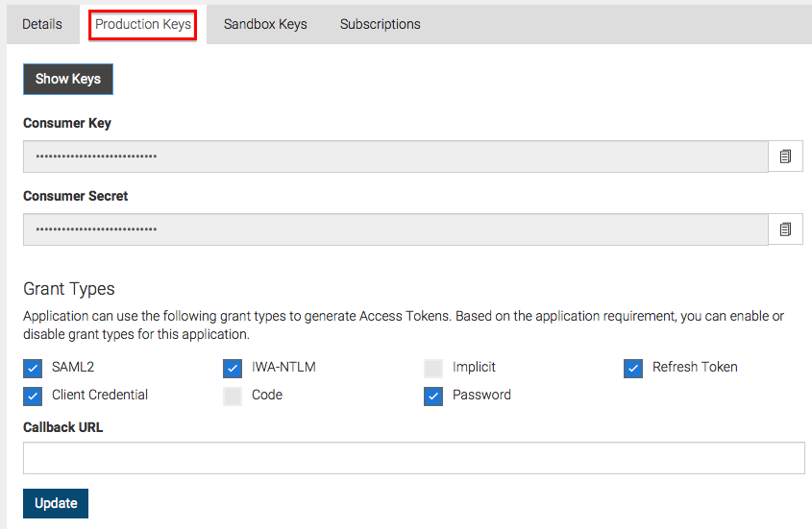Uncheck the Password grant type
812x529 pixels.
[x=433, y=396]
